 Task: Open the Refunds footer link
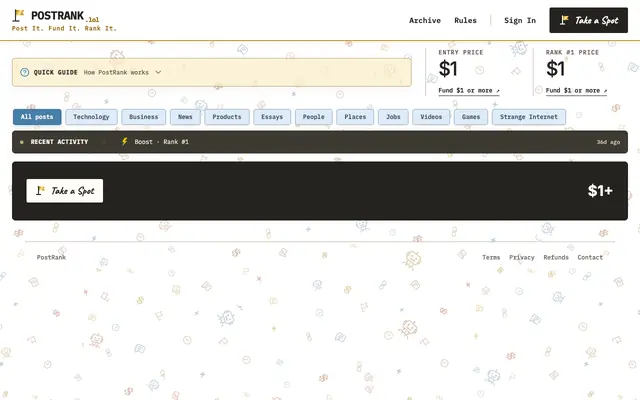coord(556,257)
